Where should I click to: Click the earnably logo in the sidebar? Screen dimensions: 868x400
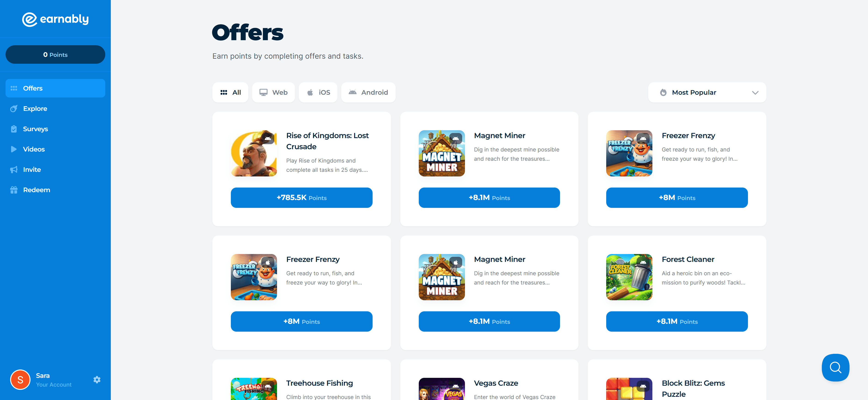[x=55, y=20]
